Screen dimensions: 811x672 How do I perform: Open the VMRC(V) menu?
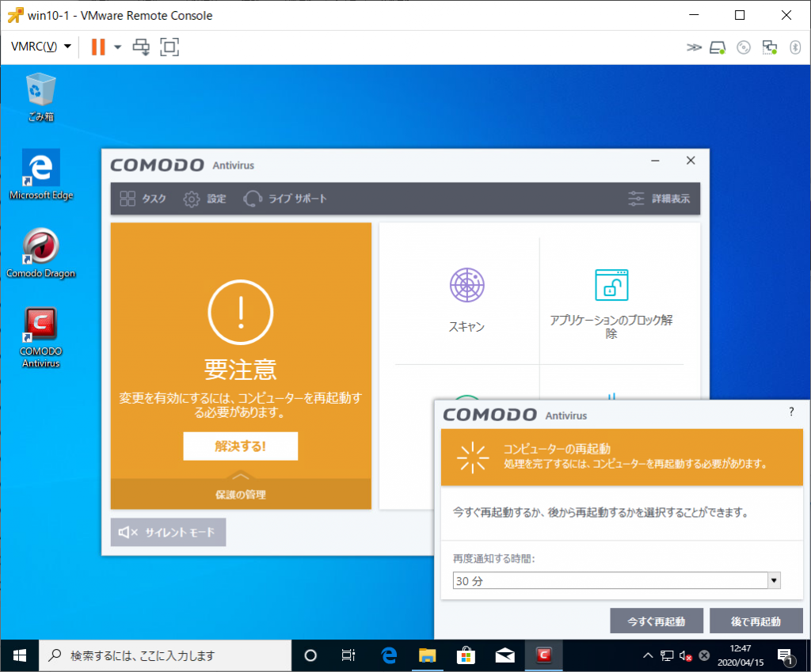41,47
